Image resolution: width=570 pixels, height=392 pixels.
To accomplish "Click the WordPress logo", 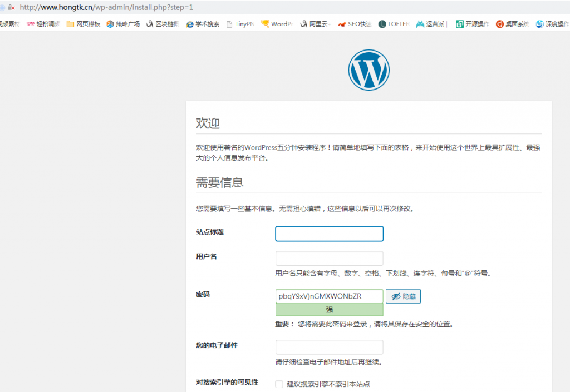I will (x=368, y=70).
